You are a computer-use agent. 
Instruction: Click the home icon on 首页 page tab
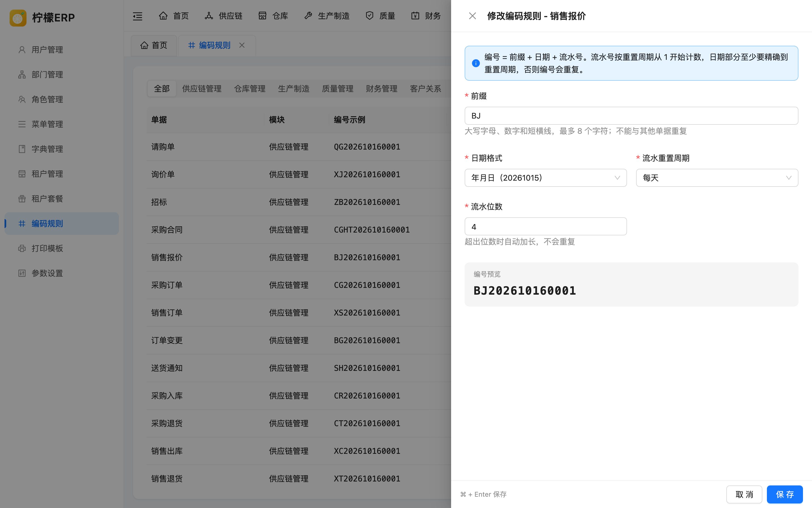pyautogui.click(x=144, y=45)
